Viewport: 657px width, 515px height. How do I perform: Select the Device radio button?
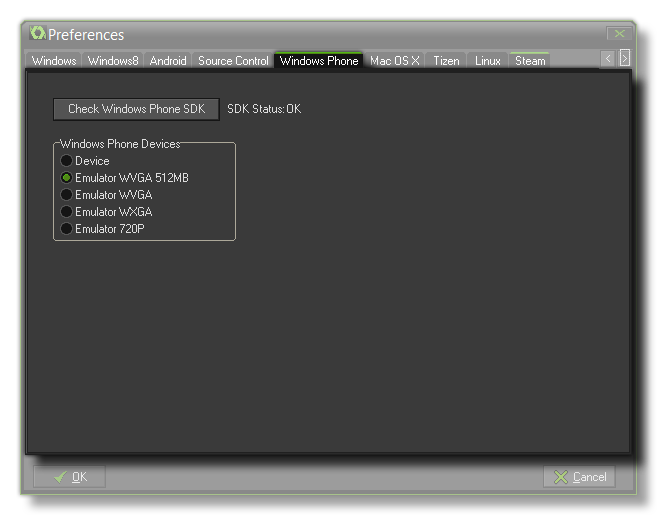click(67, 161)
